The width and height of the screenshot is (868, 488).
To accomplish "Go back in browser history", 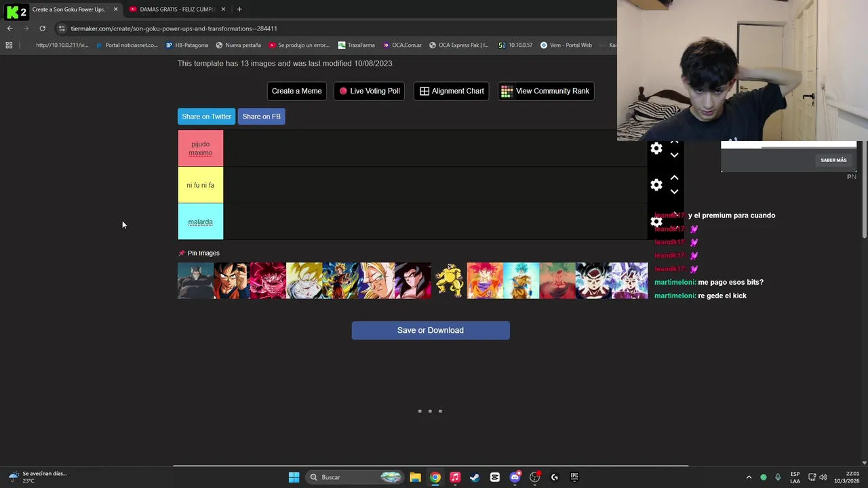I will pyautogui.click(x=9, y=28).
